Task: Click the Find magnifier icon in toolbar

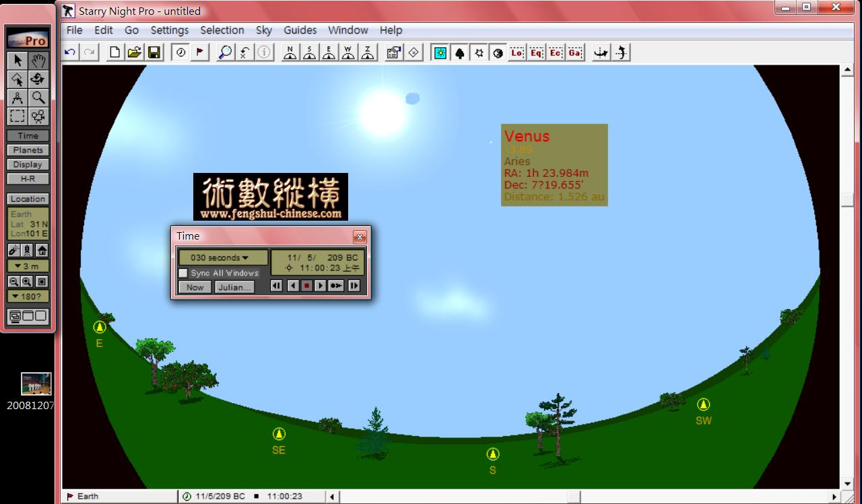Action: [226, 52]
